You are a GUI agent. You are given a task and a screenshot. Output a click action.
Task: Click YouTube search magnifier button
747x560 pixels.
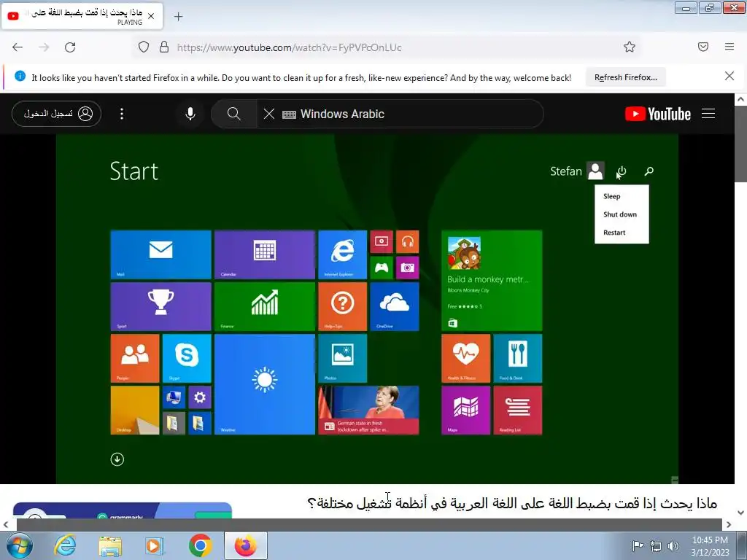point(233,114)
